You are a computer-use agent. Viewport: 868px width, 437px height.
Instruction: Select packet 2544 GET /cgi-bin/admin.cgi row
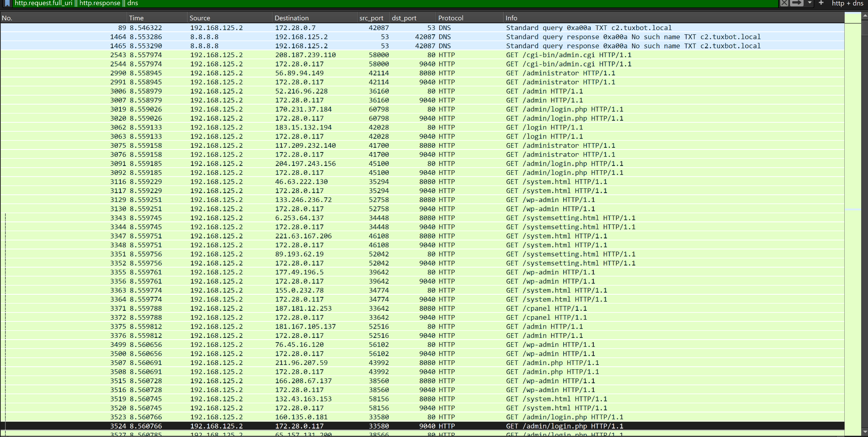pyautogui.click(x=422, y=64)
